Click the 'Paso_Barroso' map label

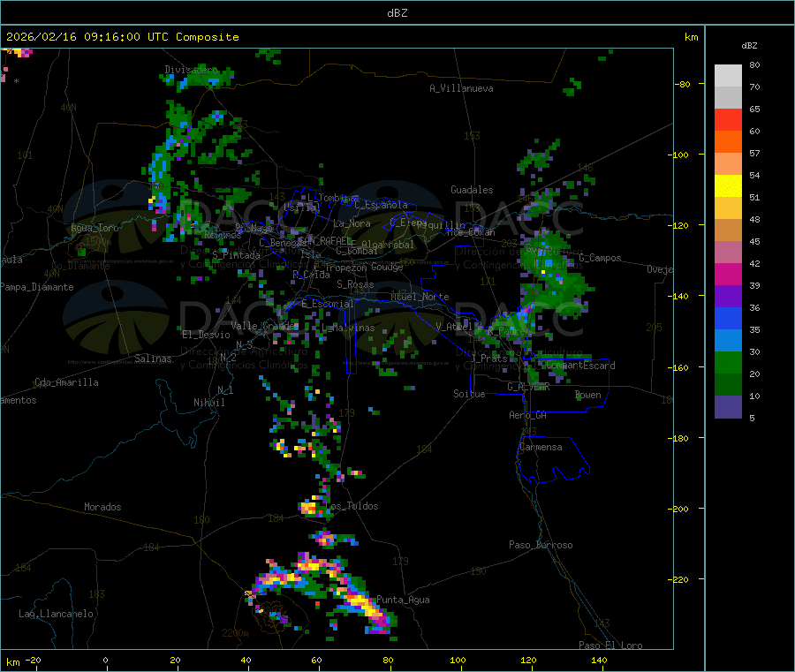pyautogui.click(x=541, y=545)
